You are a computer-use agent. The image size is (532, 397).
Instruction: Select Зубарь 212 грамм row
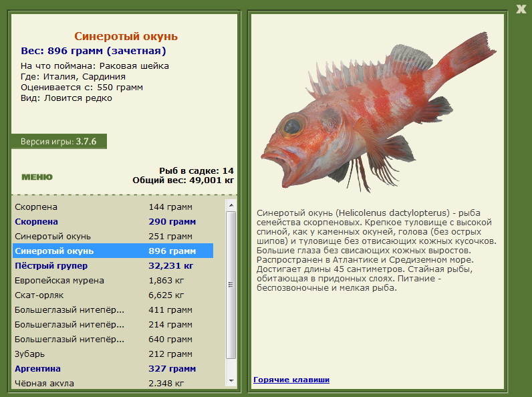pos(113,354)
